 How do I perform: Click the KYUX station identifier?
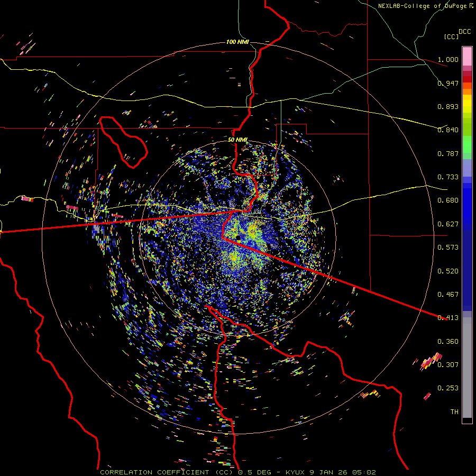tap(295, 472)
